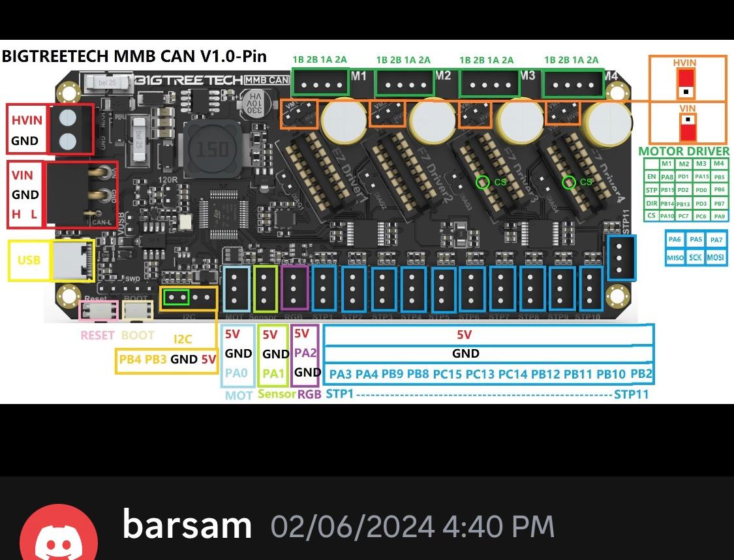
Task: Click the red HVIN jumper diagram
Action: pyautogui.click(x=686, y=84)
